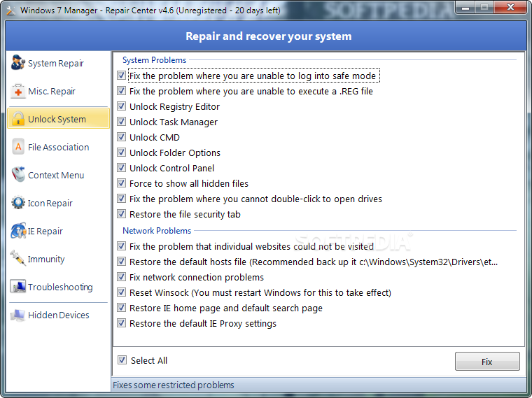Uncheck Force to show all hidden files

pos(121,183)
